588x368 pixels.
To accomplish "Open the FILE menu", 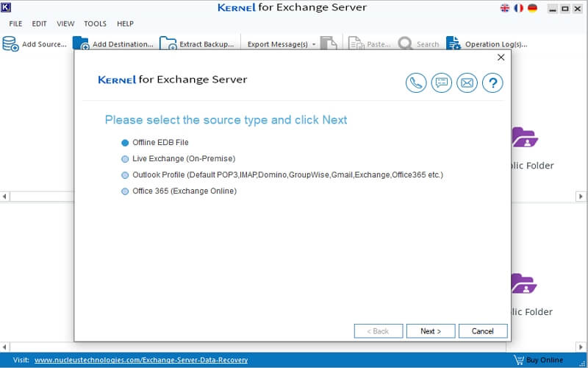I will tap(15, 24).
